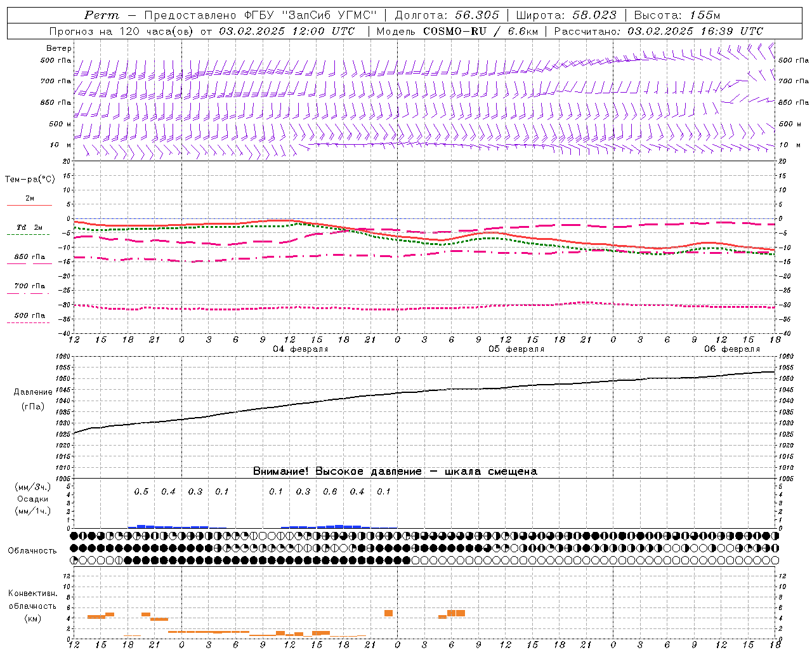This screenshot has height=650, width=812.
Task: Select the "700 гПа" temperature legend entry
Action: pos(30,286)
